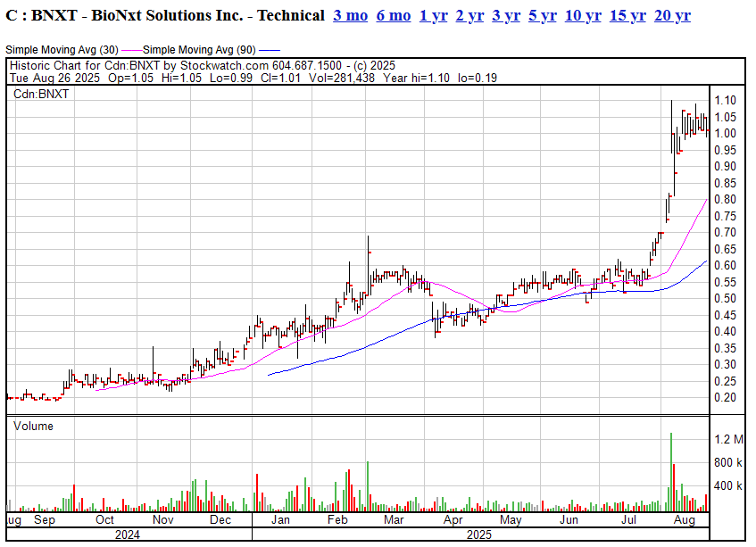
Task: Click the Volume panel label
Action: click(x=33, y=426)
